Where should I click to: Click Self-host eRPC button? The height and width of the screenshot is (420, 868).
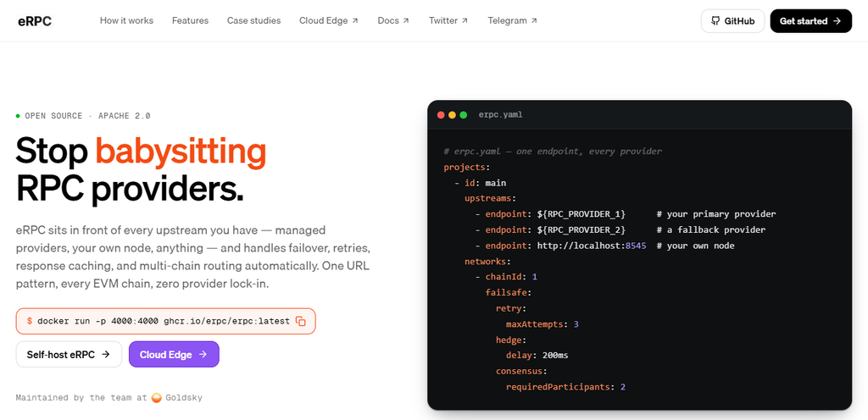tap(69, 354)
